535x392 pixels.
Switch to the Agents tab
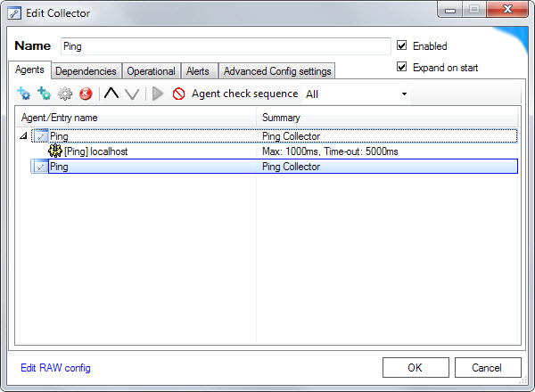tap(29, 69)
